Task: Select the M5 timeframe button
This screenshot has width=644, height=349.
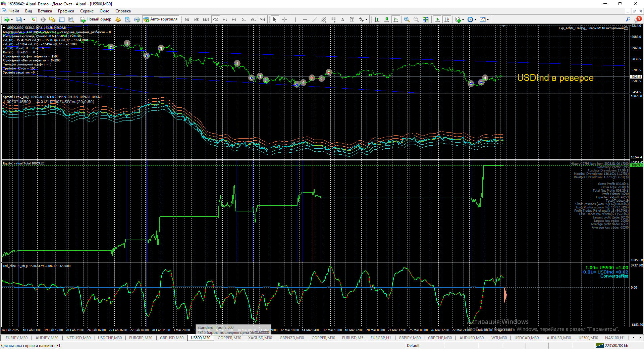Action: pos(197,19)
